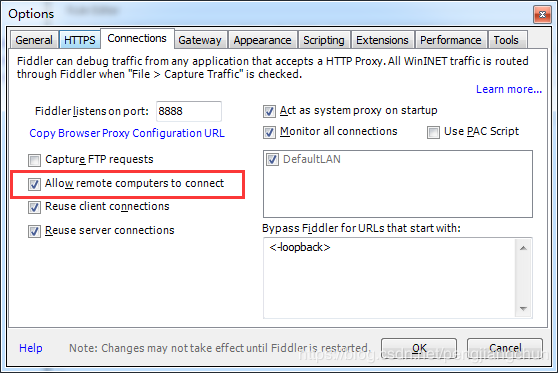Viewport: 558px width, 373px height.
Task: Open the Scripting tab
Action: [324, 40]
